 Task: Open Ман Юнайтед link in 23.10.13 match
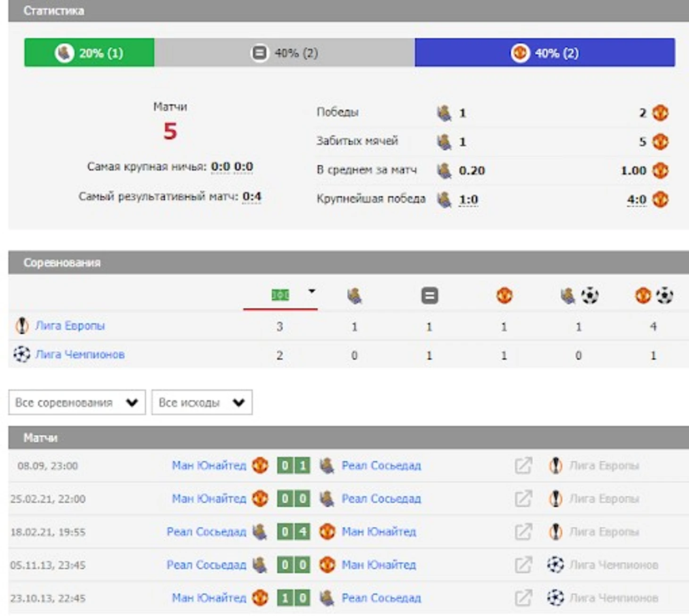click(x=209, y=598)
